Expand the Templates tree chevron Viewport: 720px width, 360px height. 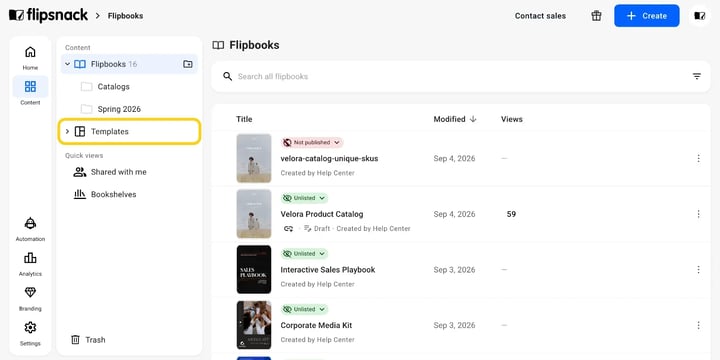click(x=68, y=132)
